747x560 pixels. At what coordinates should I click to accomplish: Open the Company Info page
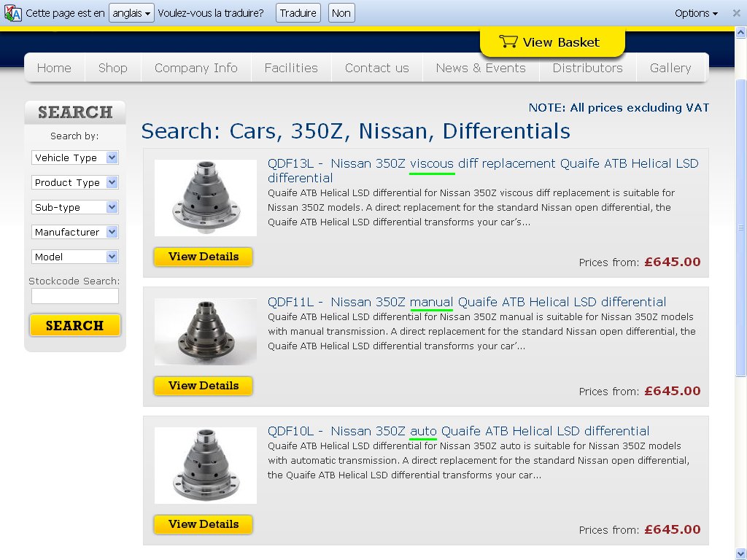(196, 68)
